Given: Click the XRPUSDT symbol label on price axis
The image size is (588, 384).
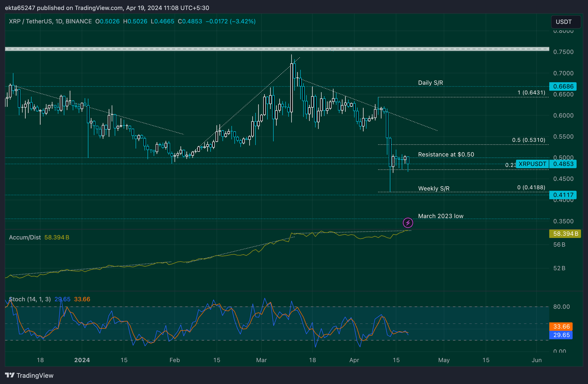Looking at the screenshot, I should [532, 164].
